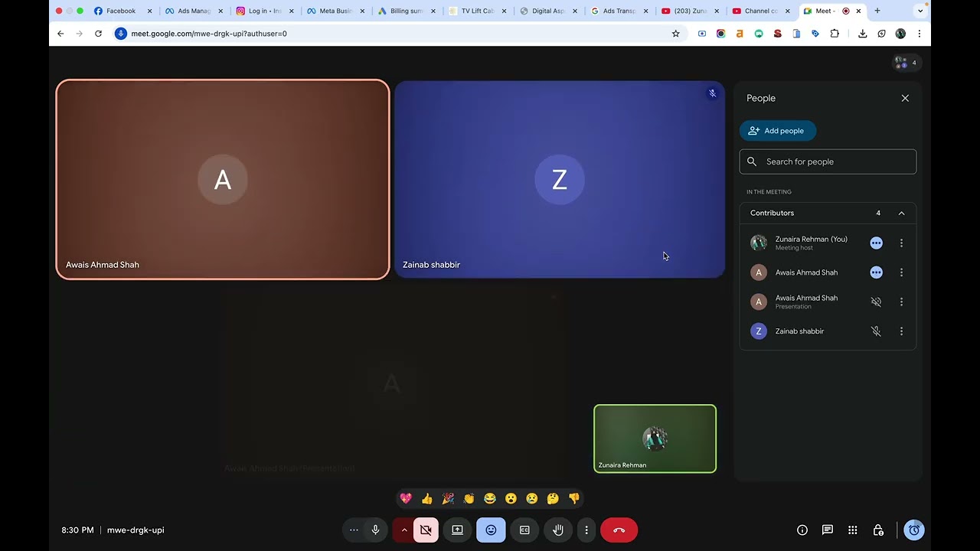Leave the call with the red button
This screenshot has height=551, width=980.
tap(619, 530)
